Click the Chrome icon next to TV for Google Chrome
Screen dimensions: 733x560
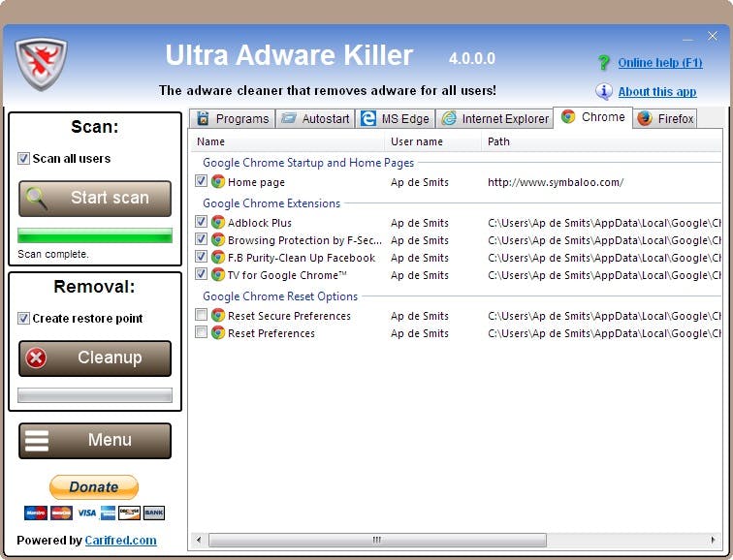[x=218, y=274]
